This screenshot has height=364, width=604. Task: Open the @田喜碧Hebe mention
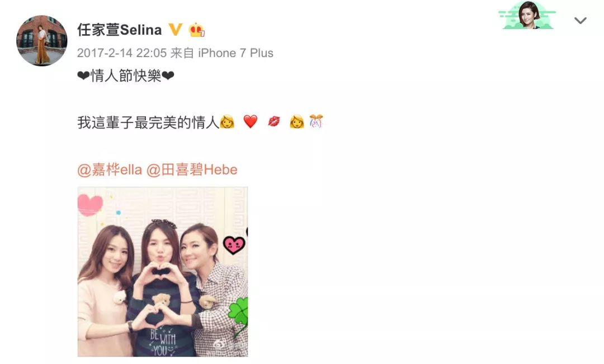[x=191, y=169]
